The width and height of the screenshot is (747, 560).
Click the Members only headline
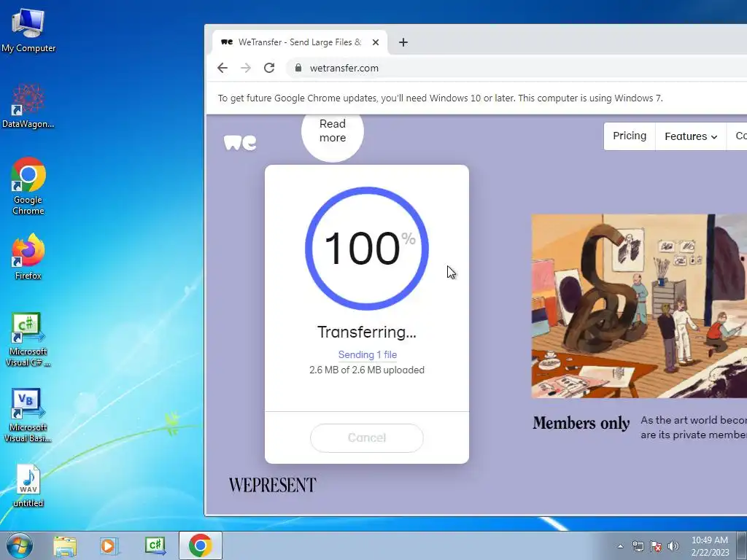[x=581, y=424]
